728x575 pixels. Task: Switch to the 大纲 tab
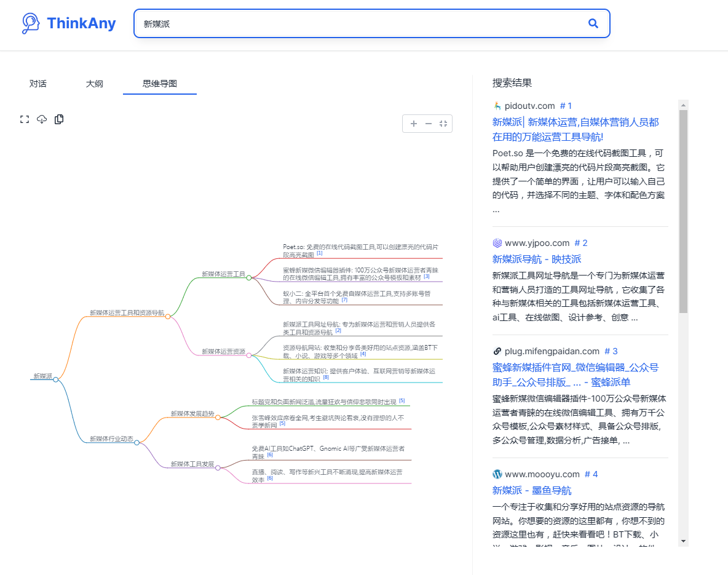pos(95,83)
